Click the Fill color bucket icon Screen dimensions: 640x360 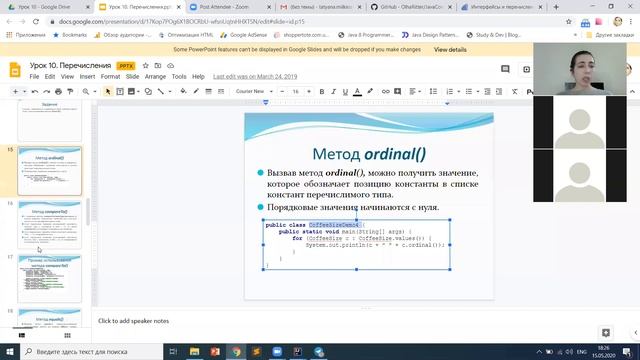coord(183,91)
